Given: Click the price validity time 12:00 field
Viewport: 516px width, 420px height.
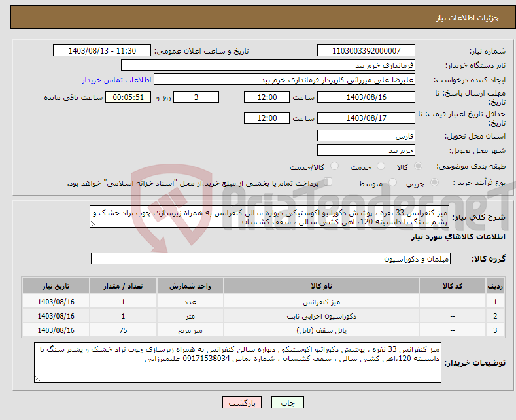Looking at the screenshot, I should point(267,118).
